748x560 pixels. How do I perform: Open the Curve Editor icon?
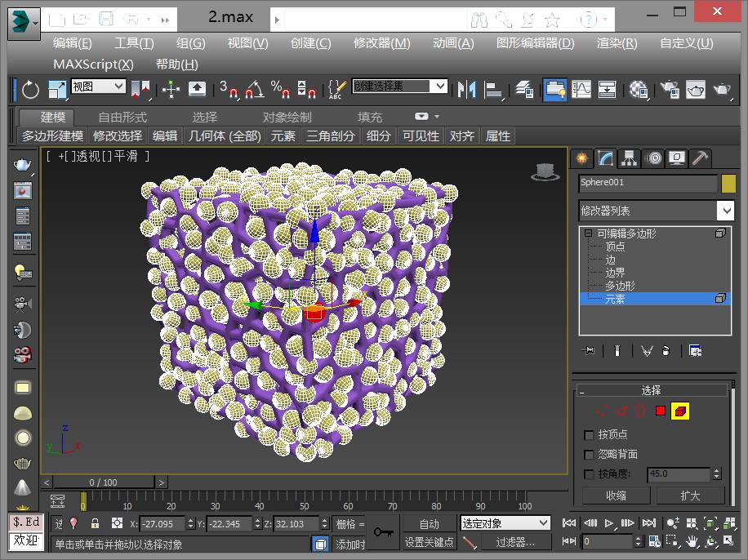pos(581,89)
